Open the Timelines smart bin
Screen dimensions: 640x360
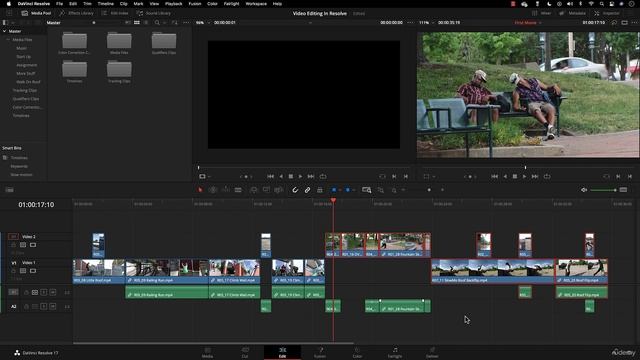pyautogui.click(x=19, y=158)
